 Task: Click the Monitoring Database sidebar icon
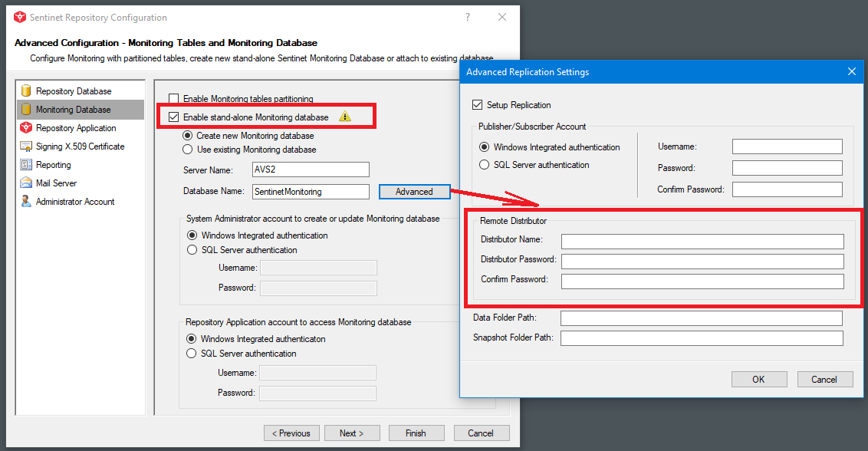(x=26, y=110)
